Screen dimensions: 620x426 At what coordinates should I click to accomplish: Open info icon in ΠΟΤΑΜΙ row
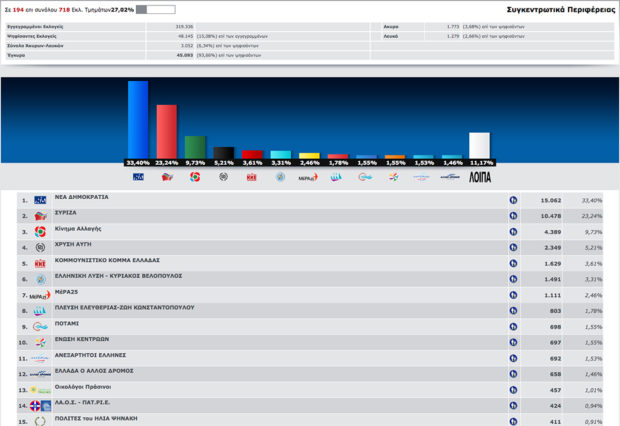[x=513, y=327]
